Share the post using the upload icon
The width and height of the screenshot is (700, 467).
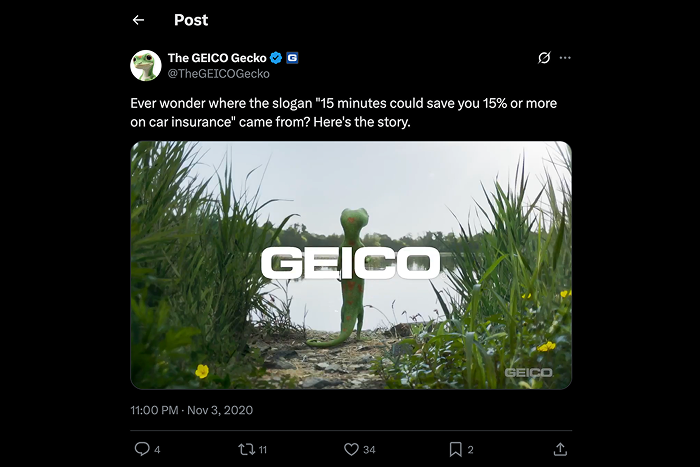coord(560,449)
